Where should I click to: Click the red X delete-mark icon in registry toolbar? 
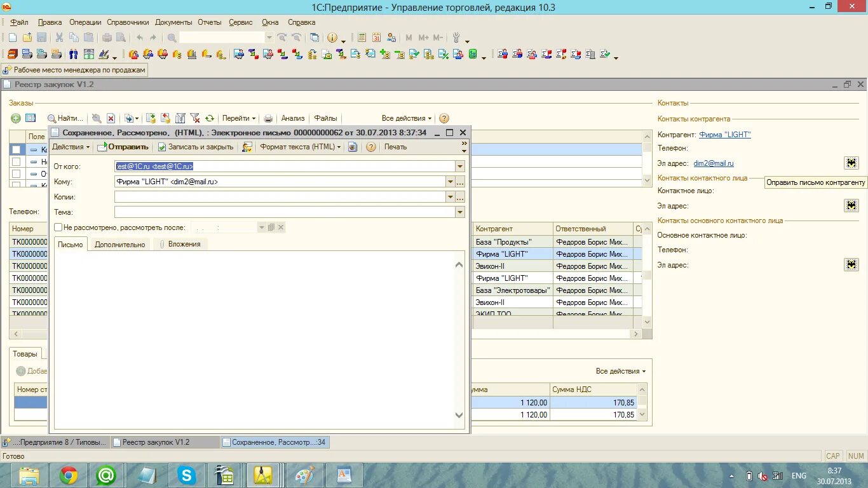(111, 118)
